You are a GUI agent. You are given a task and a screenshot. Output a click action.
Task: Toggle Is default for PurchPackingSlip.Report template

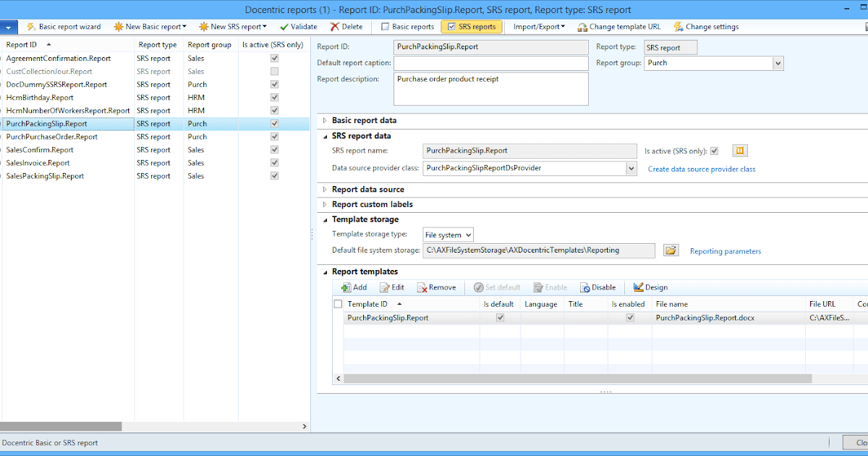point(500,318)
